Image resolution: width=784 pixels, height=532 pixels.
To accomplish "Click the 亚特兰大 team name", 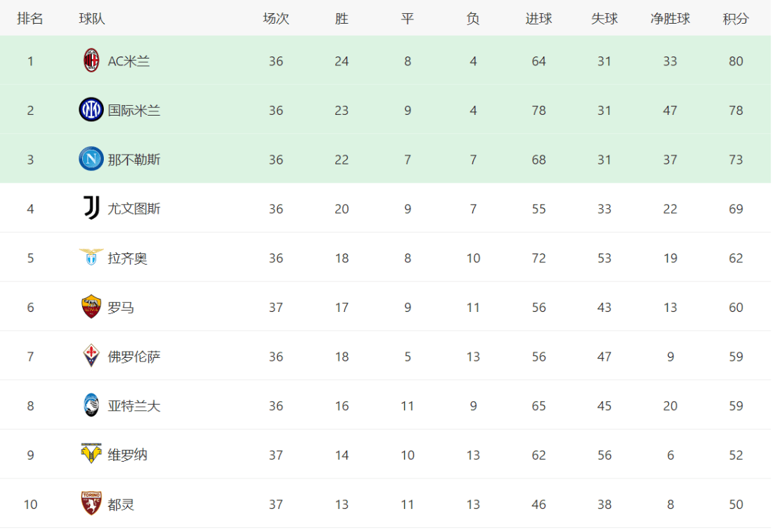I will [134, 406].
